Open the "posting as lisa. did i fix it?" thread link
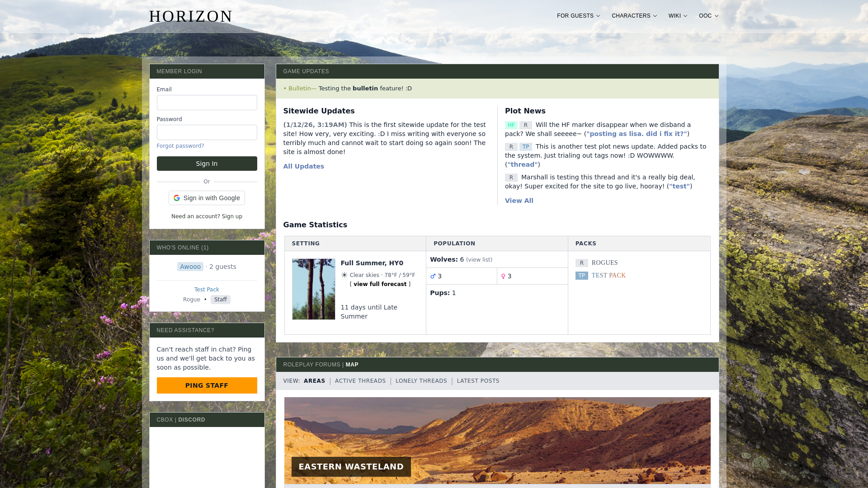 (637, 134)
